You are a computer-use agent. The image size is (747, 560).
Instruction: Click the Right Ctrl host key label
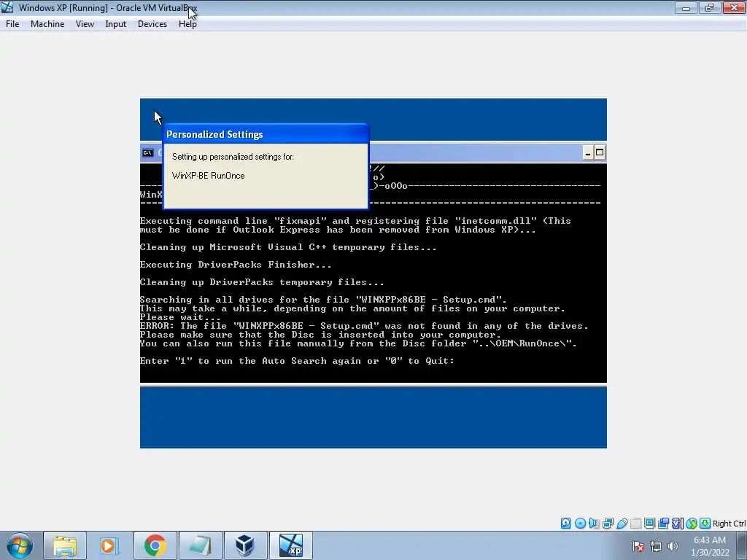tap(729, 524)
